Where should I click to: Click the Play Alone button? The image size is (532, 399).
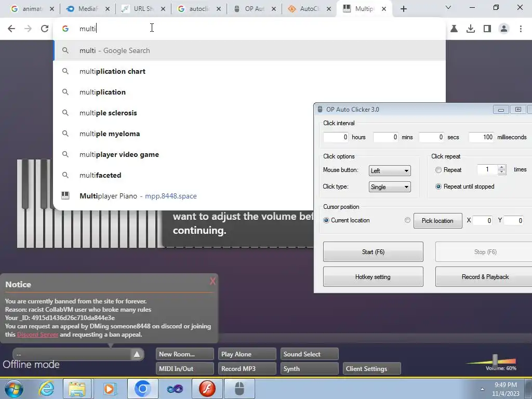coord(247,354)
